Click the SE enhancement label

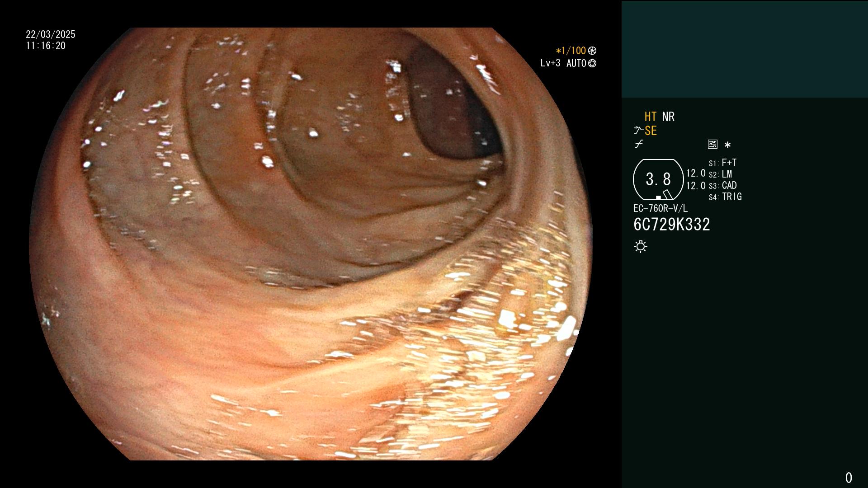pyautogui.click(x=651, y=131)
